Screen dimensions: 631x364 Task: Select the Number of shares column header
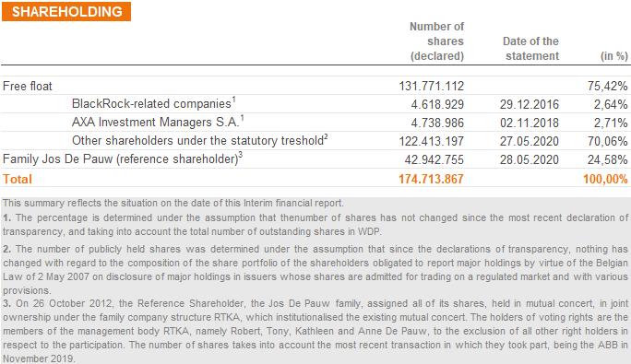click(436, 41)
